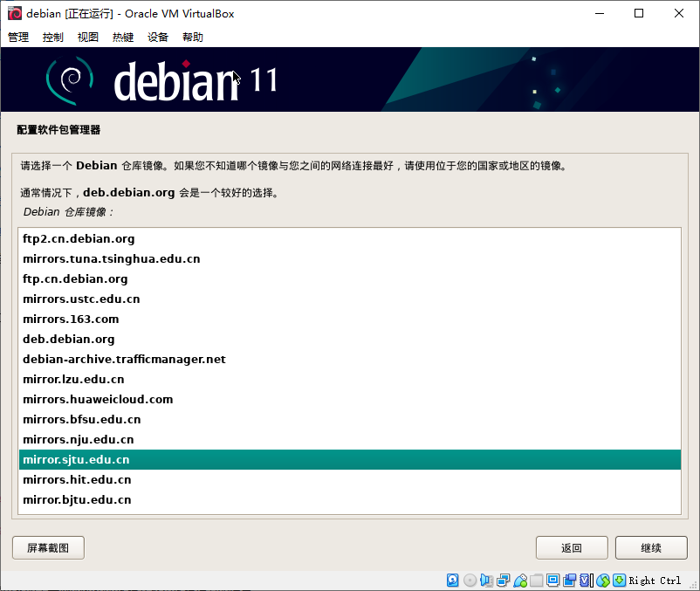Select mirror mirrors.nju.edu.cn
The height and width of the screenshot is (591, 700).
coord(350,440)
